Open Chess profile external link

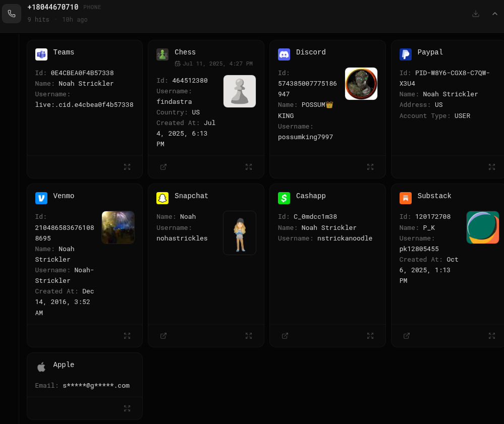(163, 167)
